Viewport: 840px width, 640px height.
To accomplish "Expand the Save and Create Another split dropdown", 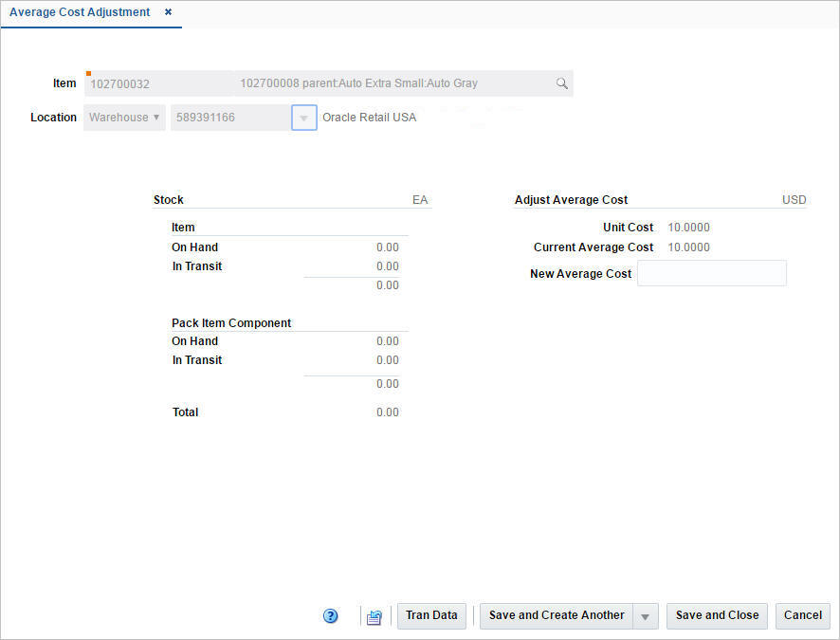I will (645, 615).
